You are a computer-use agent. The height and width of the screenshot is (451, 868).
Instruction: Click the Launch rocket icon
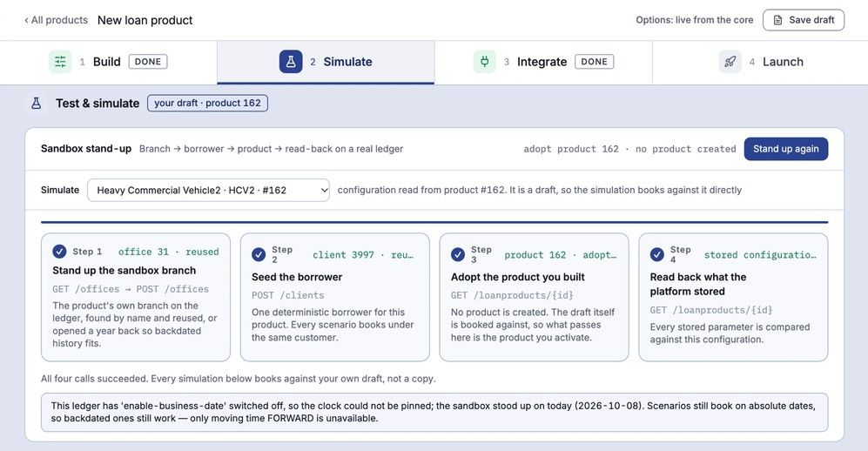(x=730, y=62)
